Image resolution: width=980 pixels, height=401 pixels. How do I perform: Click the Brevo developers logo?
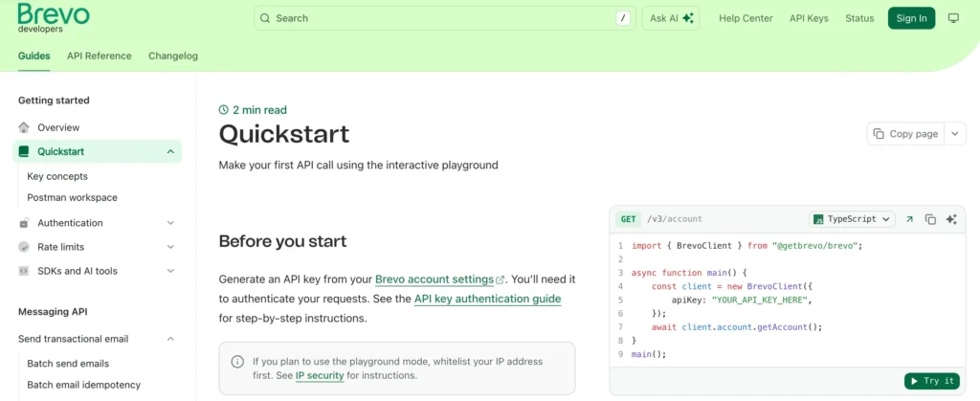(x=54, y=17)
